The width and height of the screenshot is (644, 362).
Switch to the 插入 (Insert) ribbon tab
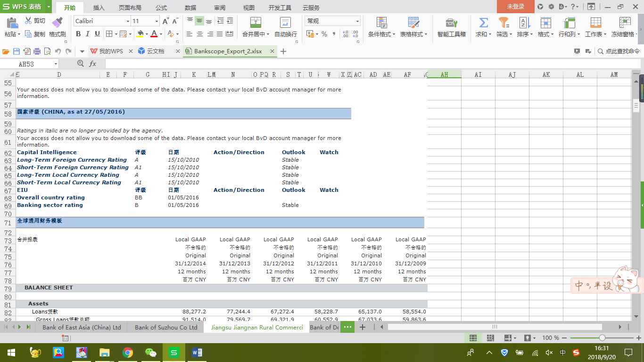pos(99,8)
